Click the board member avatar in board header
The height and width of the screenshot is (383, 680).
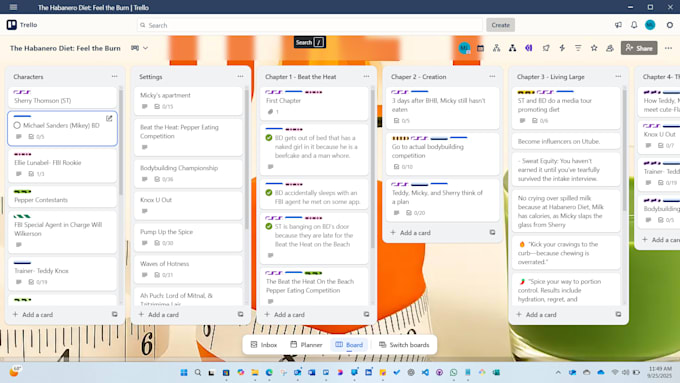pyautogui.click(x=464, y=48)
